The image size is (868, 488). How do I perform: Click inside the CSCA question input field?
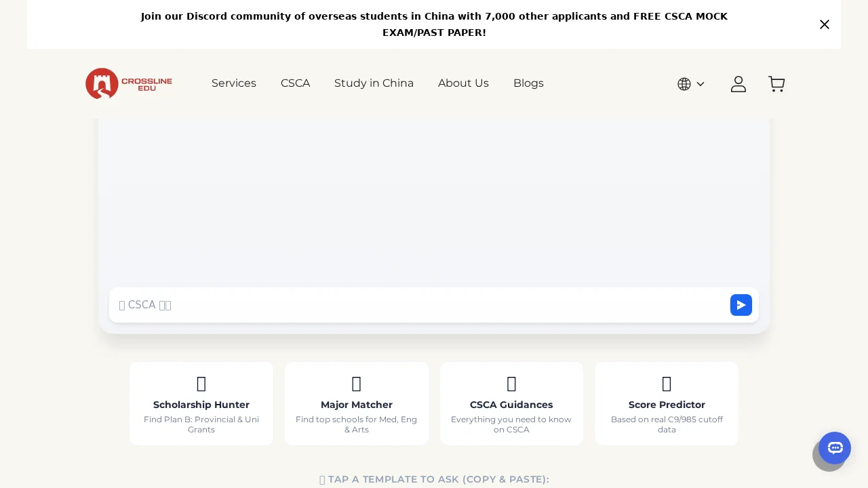tap(407, 305)
